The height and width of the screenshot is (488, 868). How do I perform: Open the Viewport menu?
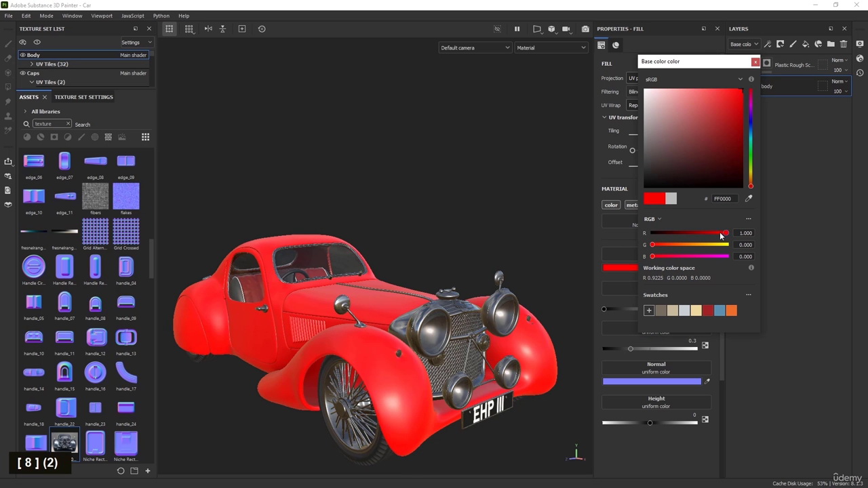(x=102, y=16)
